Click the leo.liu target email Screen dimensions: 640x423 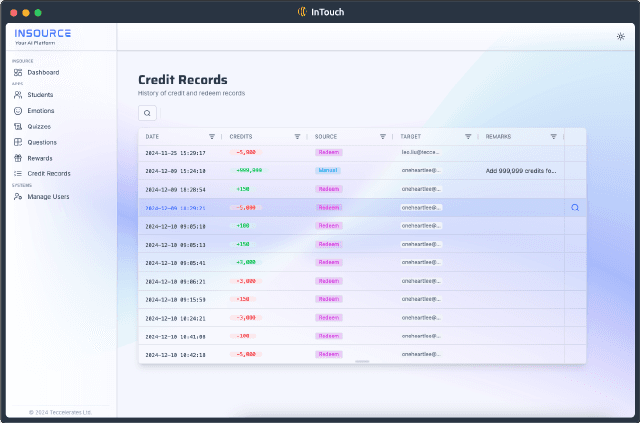point(420,152)
